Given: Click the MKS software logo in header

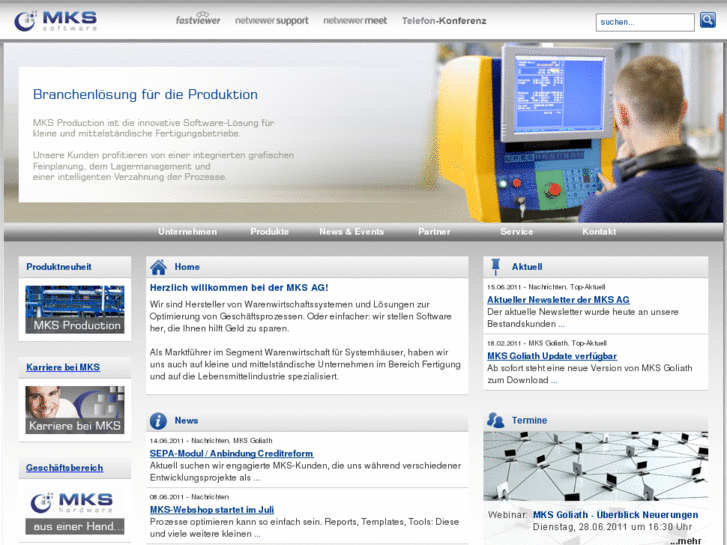Looking at the screenshot, I should point(56,21).
